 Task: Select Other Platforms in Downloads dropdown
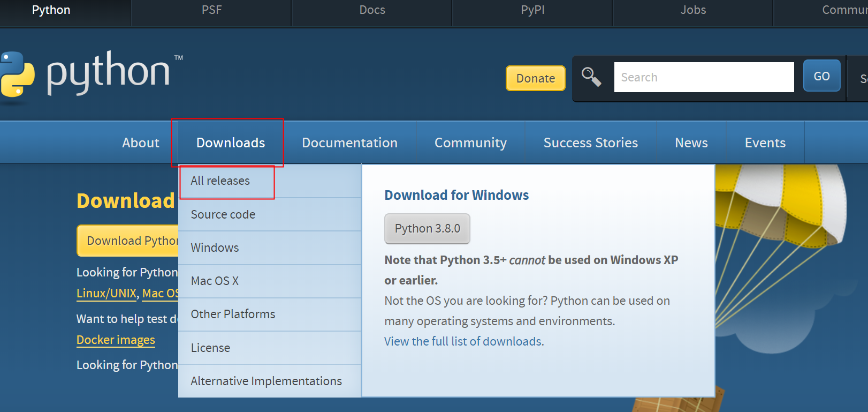pyautogui.click(x=270, y=314)
